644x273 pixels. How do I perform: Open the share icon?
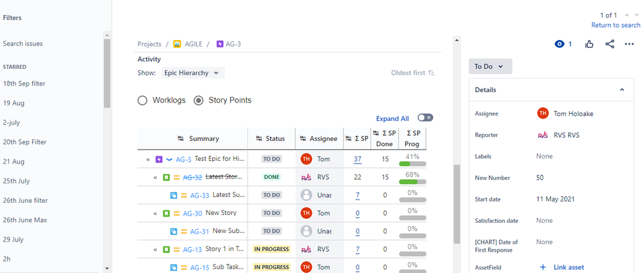[610, 44]
